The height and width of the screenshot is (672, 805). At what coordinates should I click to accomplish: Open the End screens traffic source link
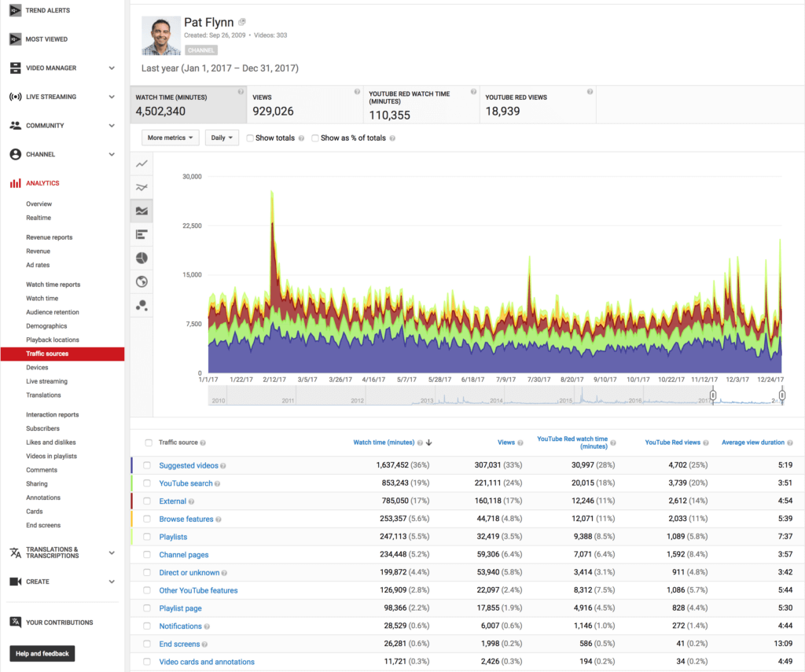tap(179, 644)
